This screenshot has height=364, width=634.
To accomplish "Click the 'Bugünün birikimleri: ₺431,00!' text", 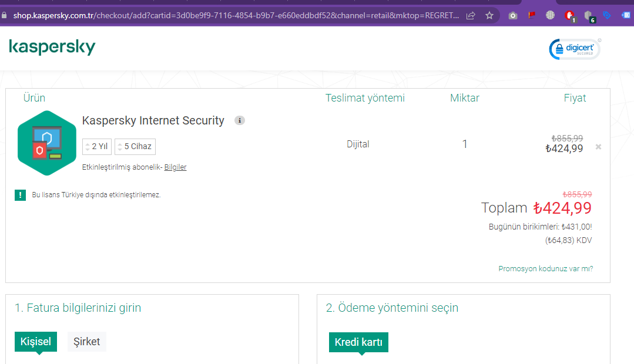I will coord(540,227).
